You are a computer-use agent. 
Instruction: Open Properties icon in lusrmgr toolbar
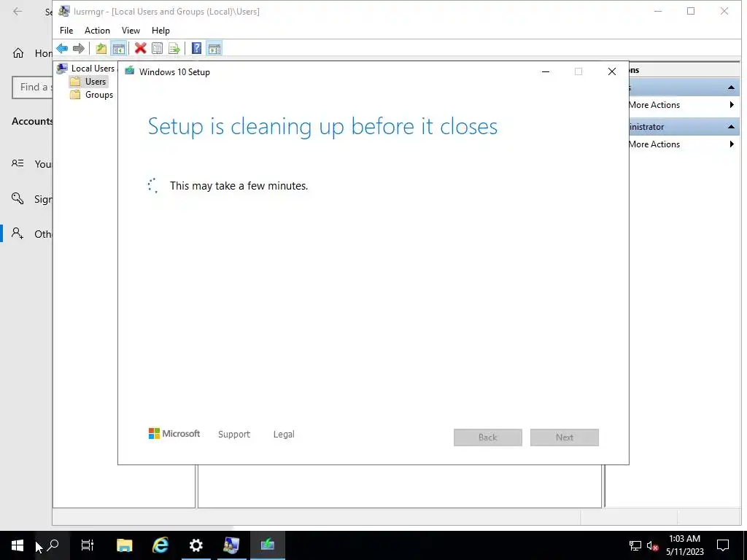pos(158,48)
